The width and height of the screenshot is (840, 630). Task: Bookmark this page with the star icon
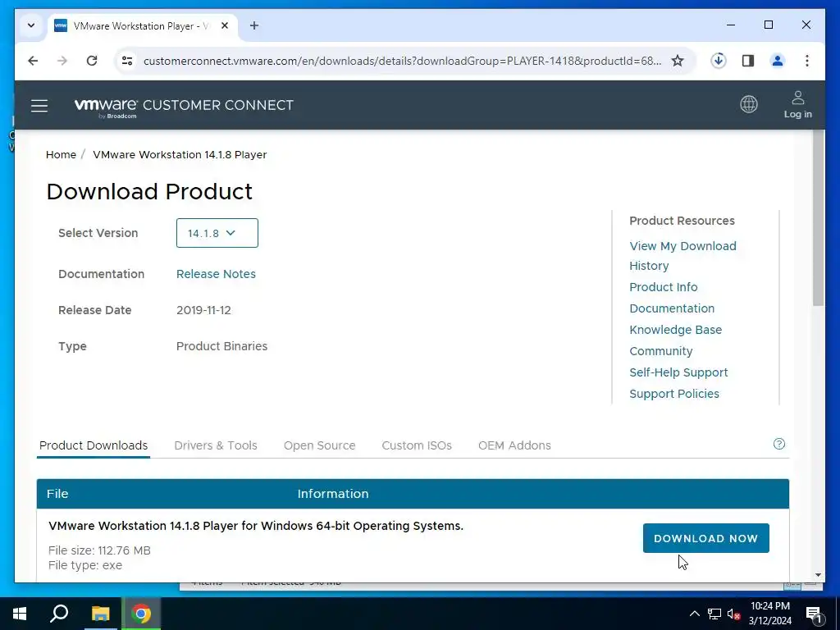tap(677, 61)
